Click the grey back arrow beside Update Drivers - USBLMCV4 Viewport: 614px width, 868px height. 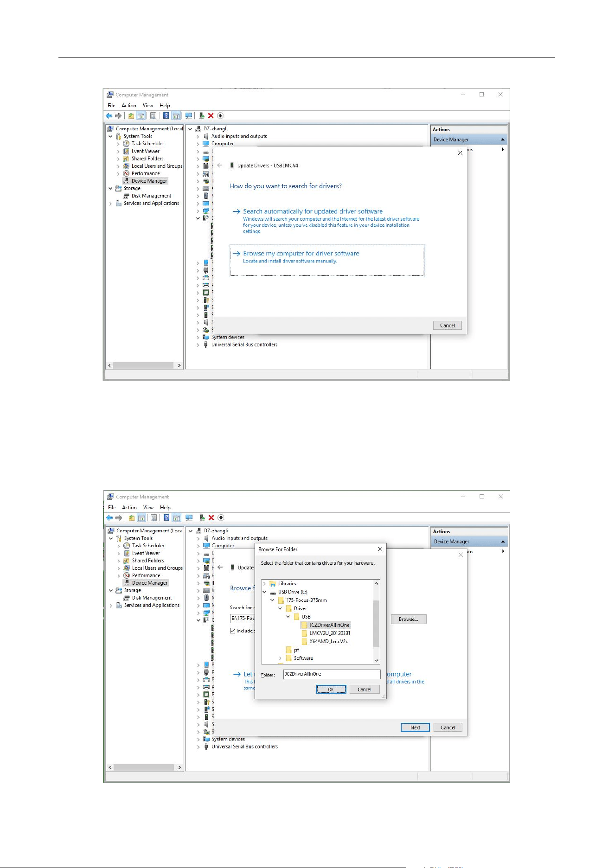click(220, 165)
